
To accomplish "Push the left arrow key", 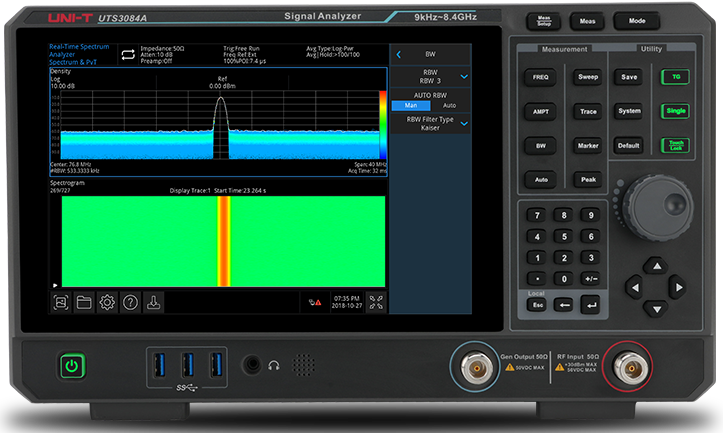I will [x=635, y=287].
